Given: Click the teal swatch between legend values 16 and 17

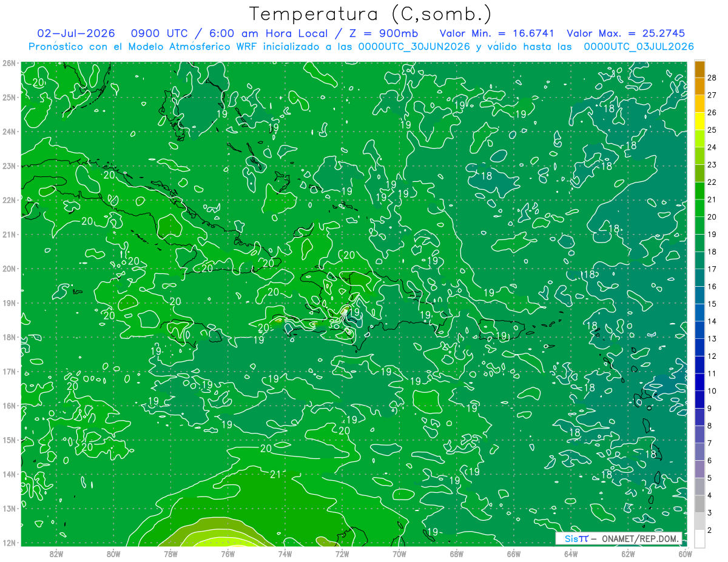Looking at the screenshot, I should pos(699,278).
